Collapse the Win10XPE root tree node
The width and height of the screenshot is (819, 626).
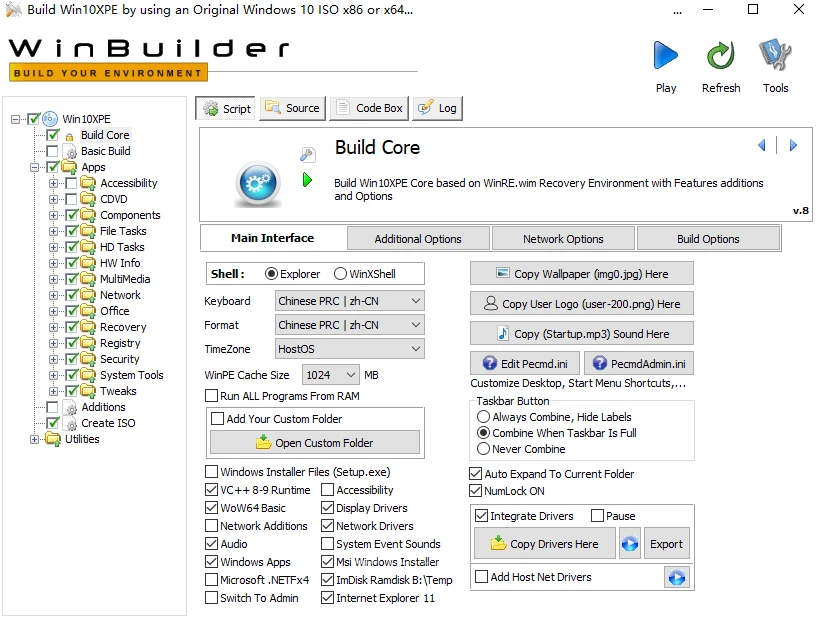15,119
